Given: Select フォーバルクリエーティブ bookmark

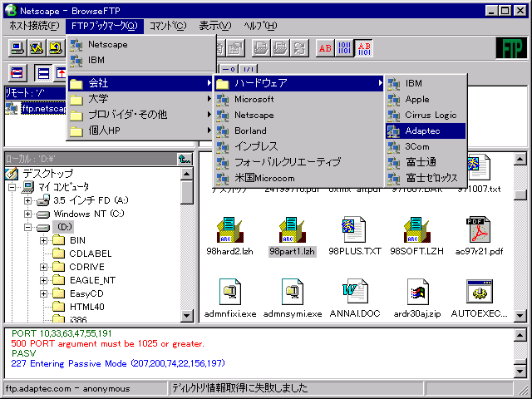Looking at the screenshot, I should click(x=298, y=162).
